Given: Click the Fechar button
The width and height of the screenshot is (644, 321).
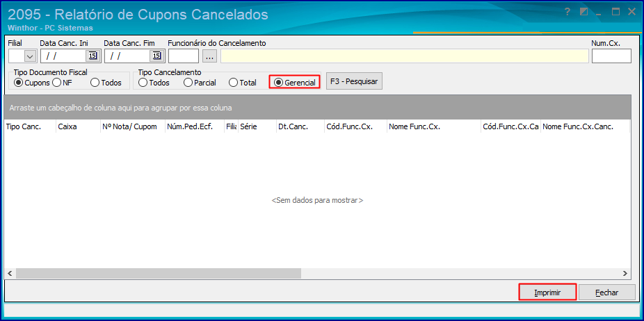Looking at the screenshot, I should click(x=606, y=293).
